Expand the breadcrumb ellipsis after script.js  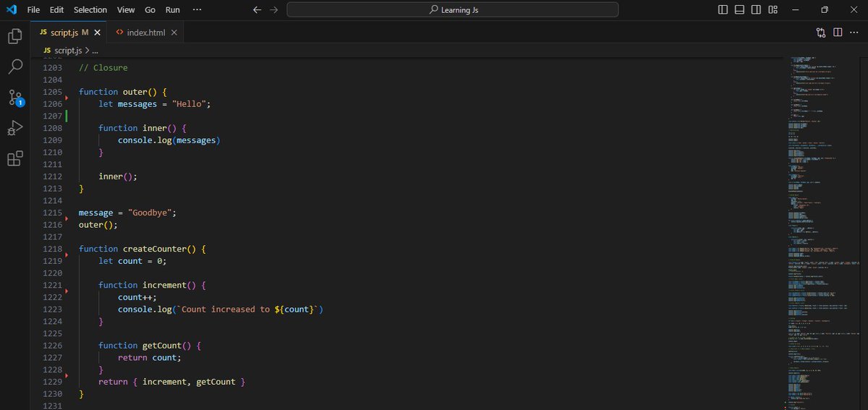(x=95, y=51)
